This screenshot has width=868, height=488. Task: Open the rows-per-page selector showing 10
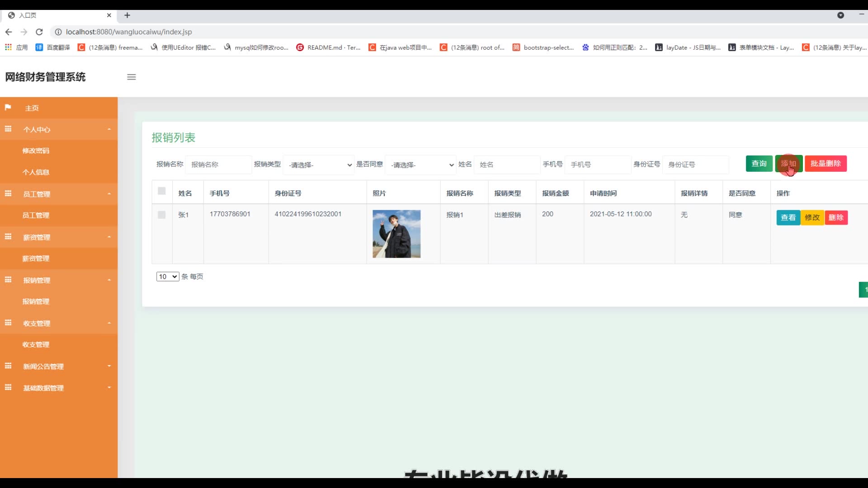pyautogui.click(x=168, y=277)
